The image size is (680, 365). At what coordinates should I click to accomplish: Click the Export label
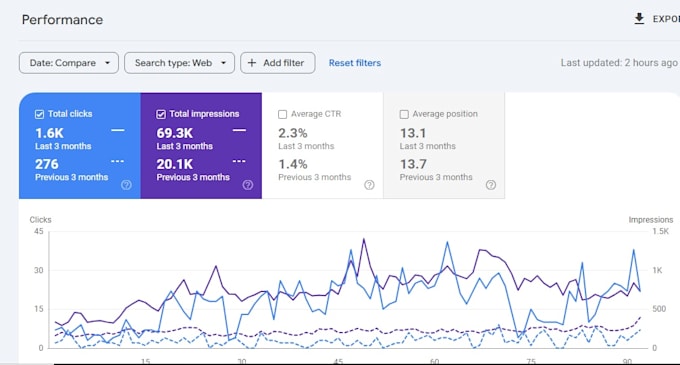[x=666, y=19]
